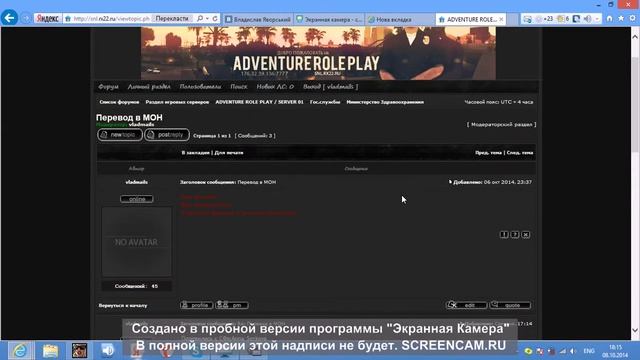Click В закладки bookmark link
The width and height of the screenshot is (640, 360).
point(196,153)
